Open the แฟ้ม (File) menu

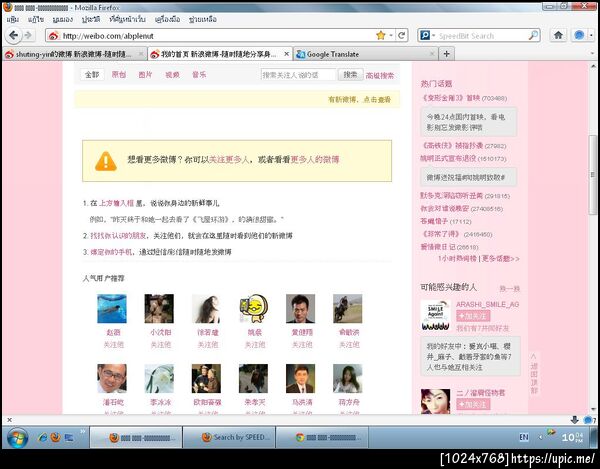click(13, 19)
